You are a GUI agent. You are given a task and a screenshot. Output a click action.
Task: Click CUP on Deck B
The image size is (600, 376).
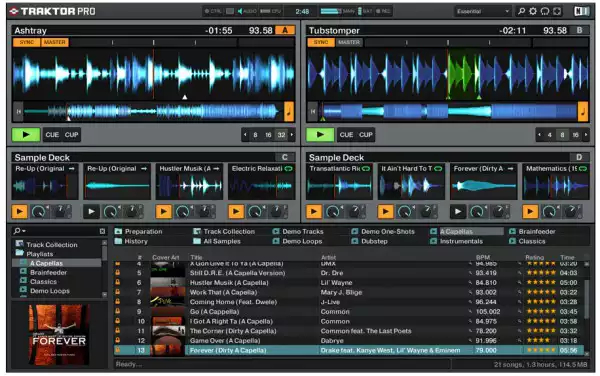click(365, 135)
